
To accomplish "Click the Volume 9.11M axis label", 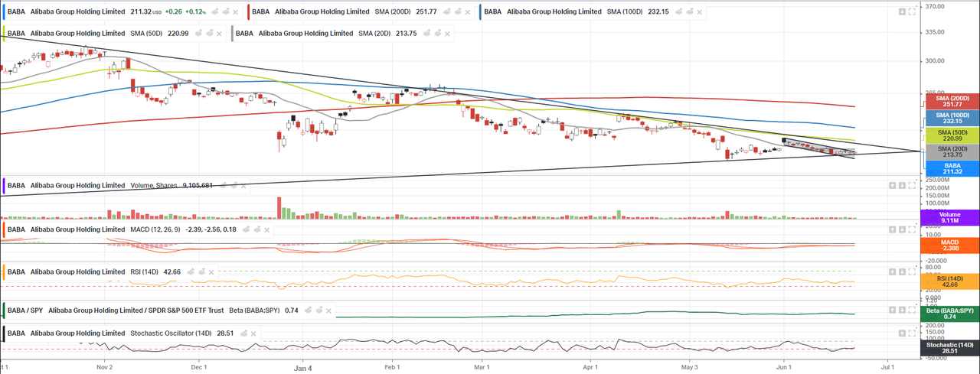I will [x=950, y=218].
